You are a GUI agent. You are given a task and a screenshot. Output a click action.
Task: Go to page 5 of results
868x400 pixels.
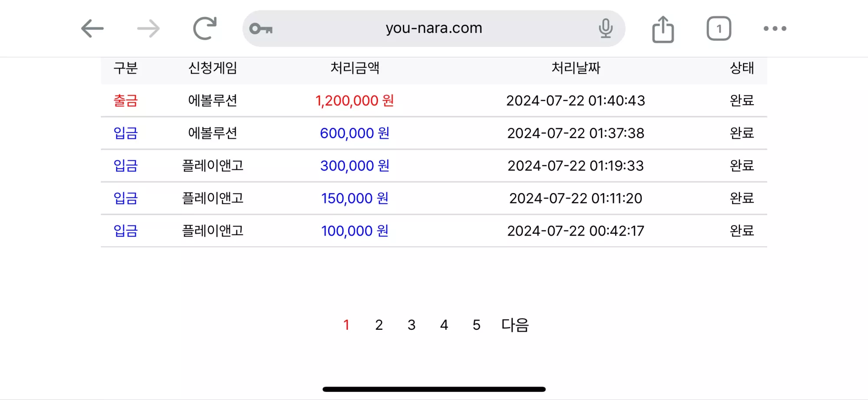pyautogui.click(x=477, y=325)
